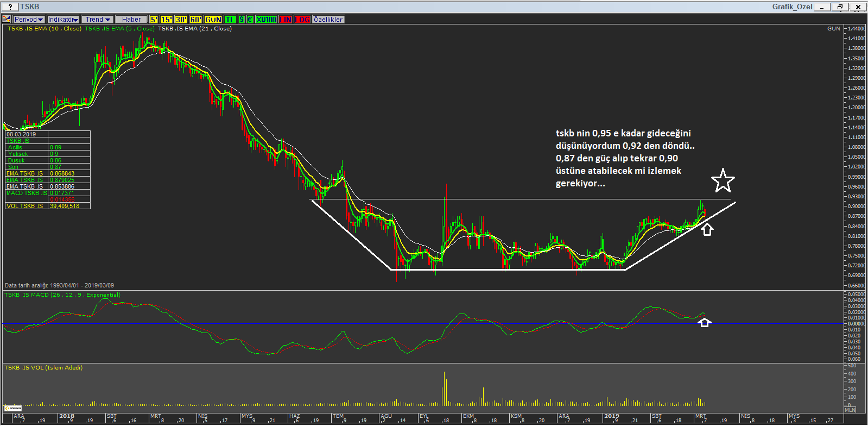Select the 60' minute period
Viewport: 868px width, 426px height.
click(196, 19)
